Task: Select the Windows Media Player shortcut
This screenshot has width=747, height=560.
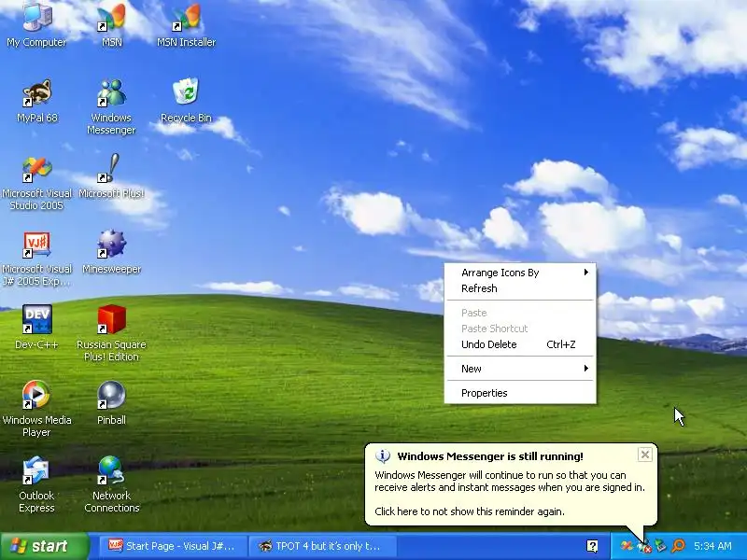Action: click(36, 410)
